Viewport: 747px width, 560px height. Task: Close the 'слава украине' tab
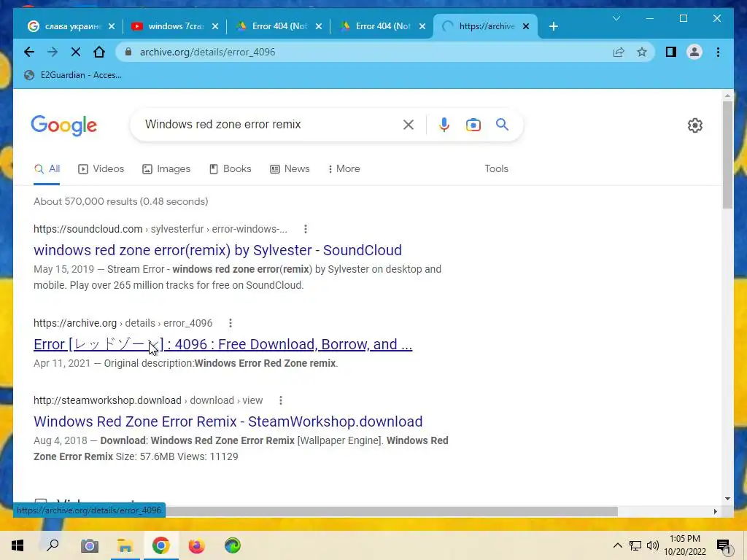(112, 27)
